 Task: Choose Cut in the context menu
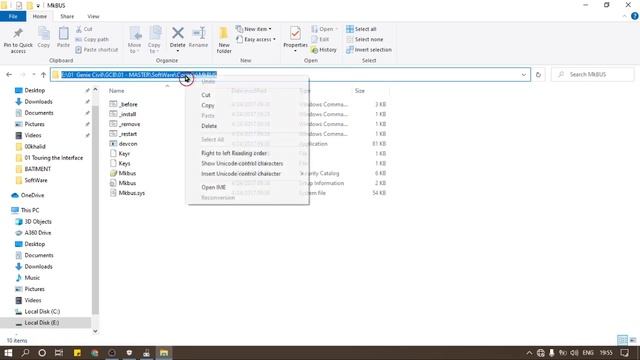point(206,95)
